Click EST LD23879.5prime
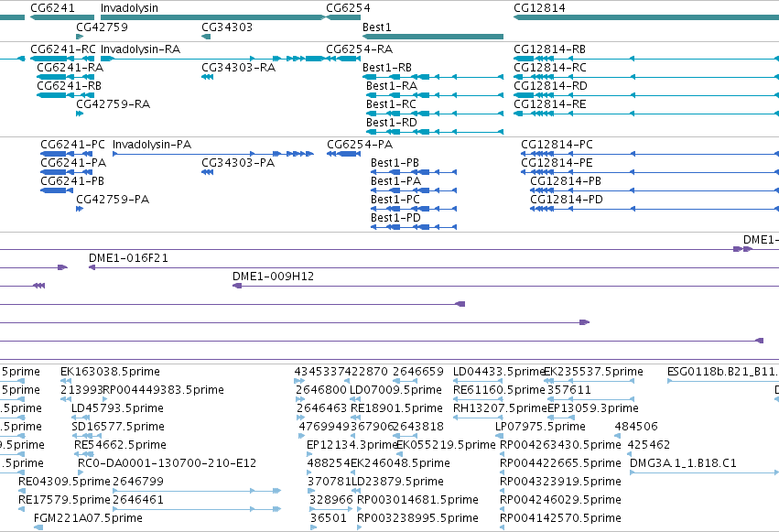This screenshot has height=532, width=779. click(355, 491)
